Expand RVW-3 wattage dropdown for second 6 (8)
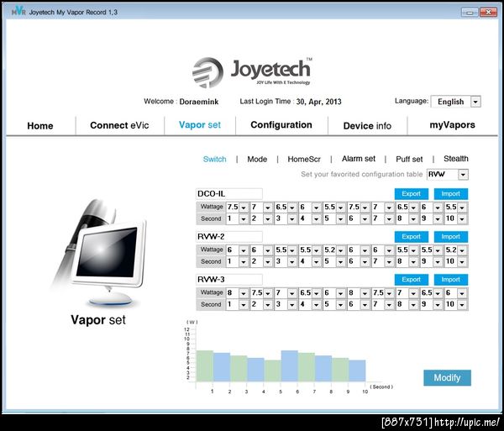504x431 pixels. pyautogui.click(x=365, y=293)
